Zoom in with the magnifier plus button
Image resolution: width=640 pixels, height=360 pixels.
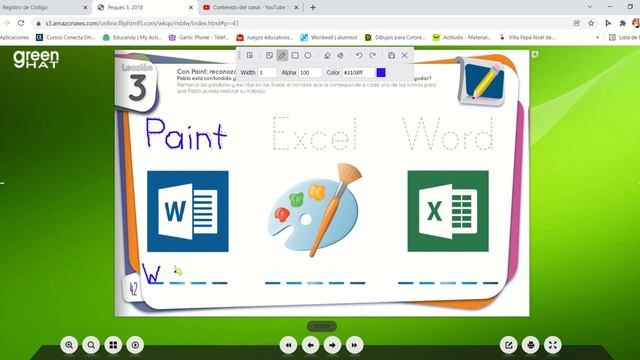pyautogui.click(x=69, y=345)
